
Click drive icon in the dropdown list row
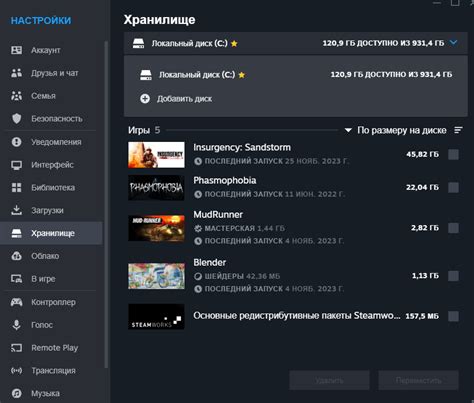pyautogui.click(x=146, y=75)
